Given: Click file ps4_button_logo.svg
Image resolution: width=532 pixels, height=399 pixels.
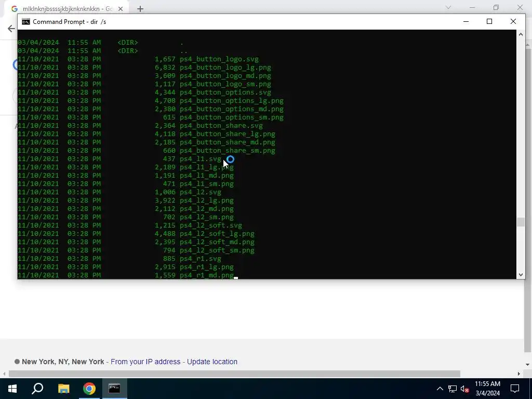Looking at the screenshot, I should pyautogui.click(x=219, y=59).
